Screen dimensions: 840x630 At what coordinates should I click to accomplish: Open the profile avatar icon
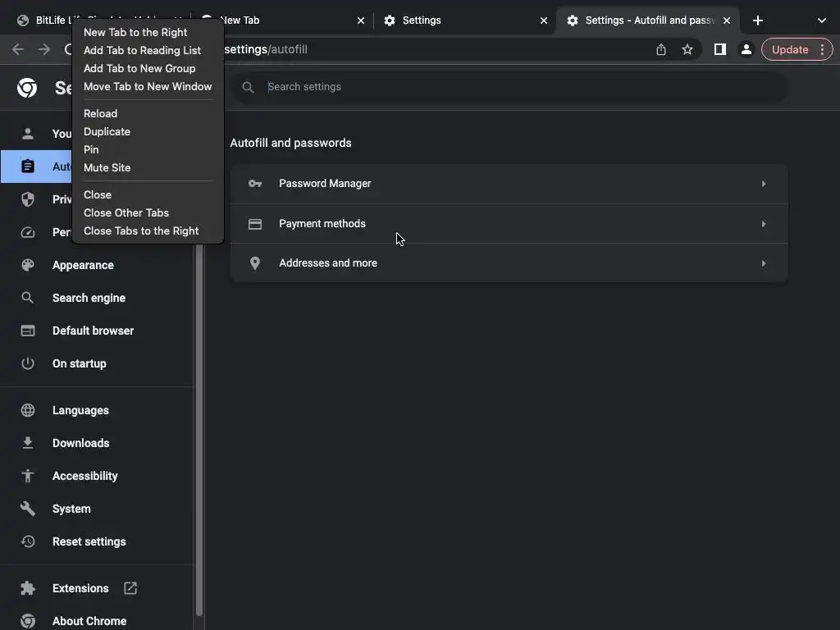coord(746,49)
